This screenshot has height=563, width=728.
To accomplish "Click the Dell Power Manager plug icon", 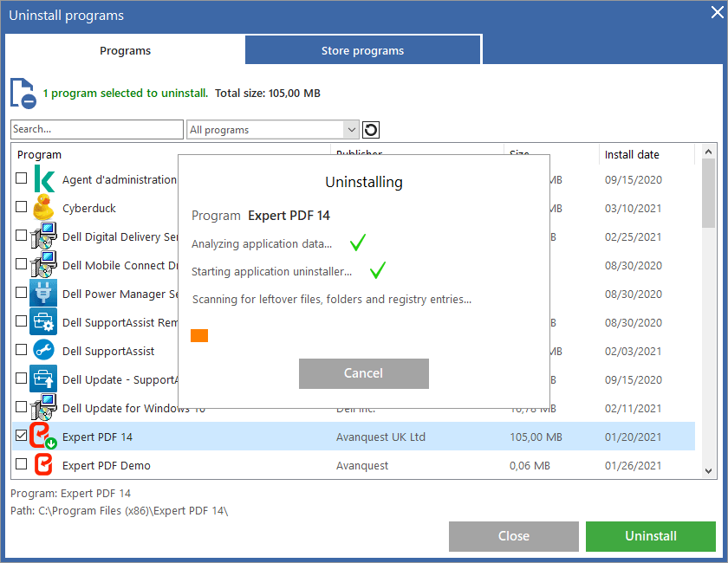I will (43, 293).
